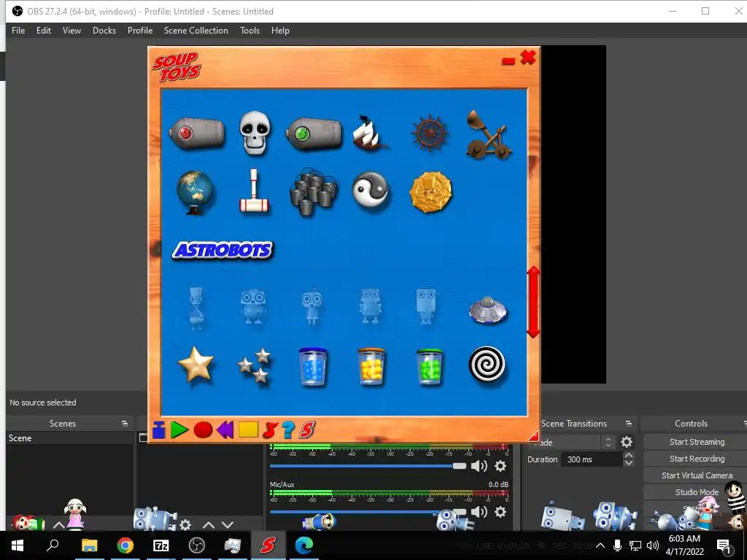Image resolution: width=747 pixels, height=560 pixels.
Task: Open upper mixer track settings gear
Action: (x=500, y=466)
